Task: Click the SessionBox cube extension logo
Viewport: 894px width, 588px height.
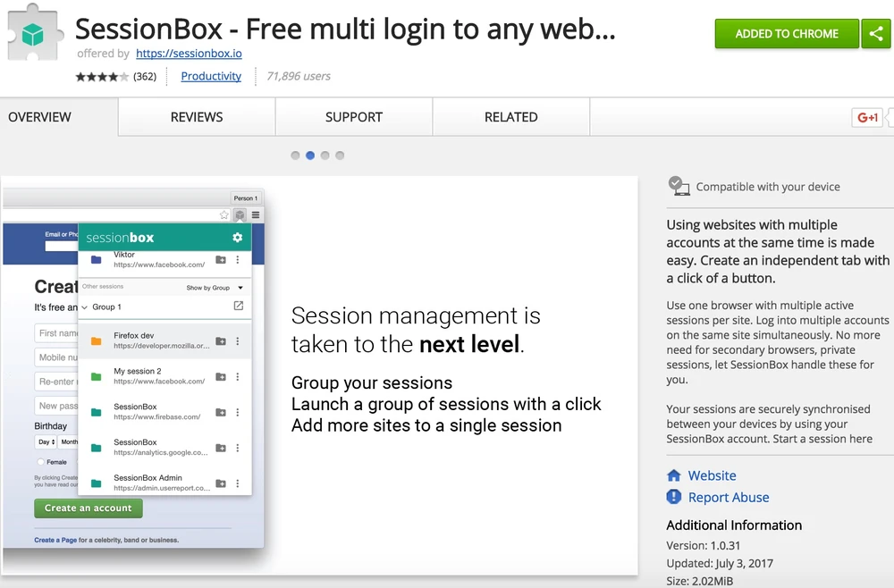Action: click(33, 34)
